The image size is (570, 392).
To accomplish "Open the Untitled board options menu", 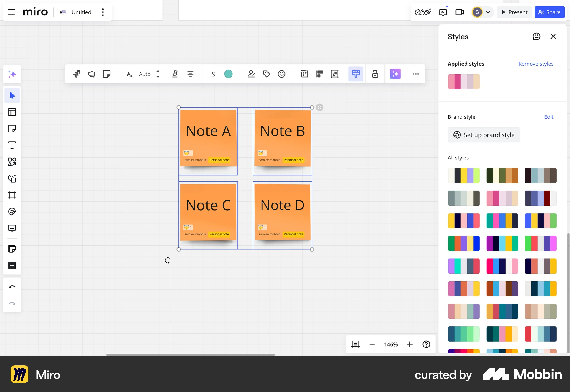I will 103,12.
